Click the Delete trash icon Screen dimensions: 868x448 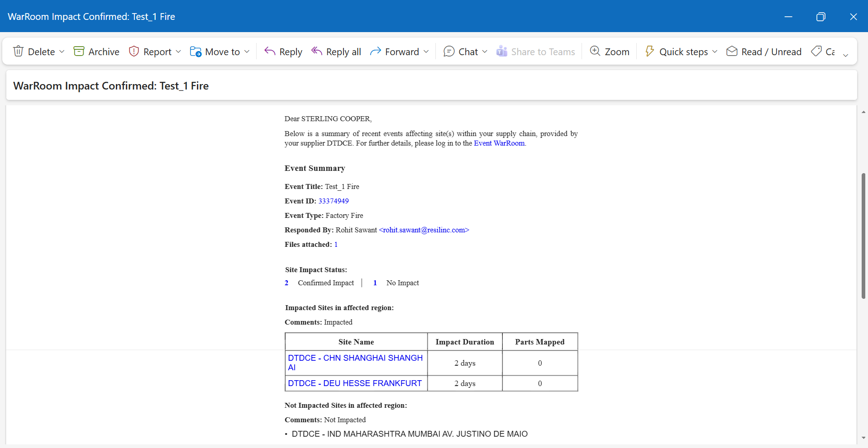tap(18, 52)
